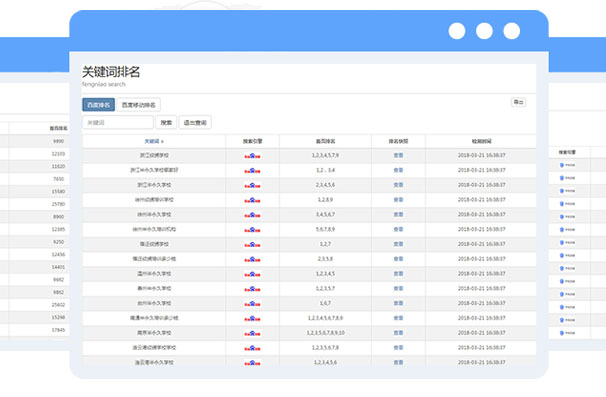Click Baidu logo in row ranked 2,3,5,8

pos(252,259)
